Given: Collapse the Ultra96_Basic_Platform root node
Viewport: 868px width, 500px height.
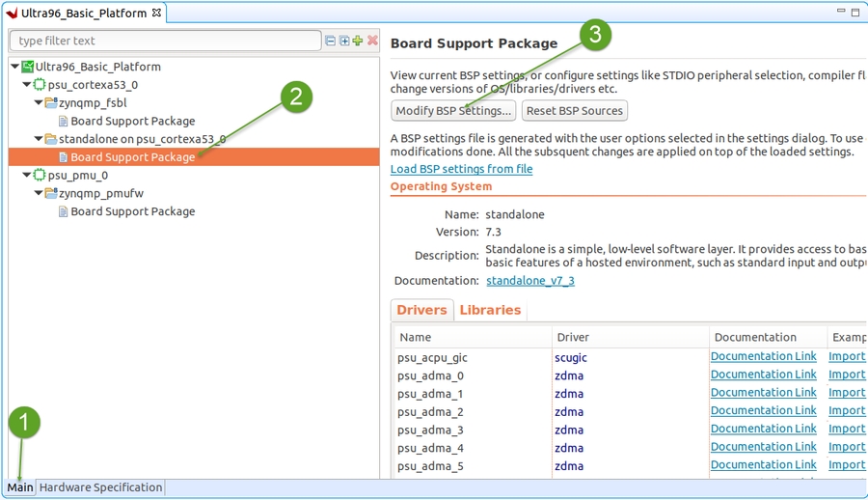Looking at the screenshot, I should tap(15, 67).
